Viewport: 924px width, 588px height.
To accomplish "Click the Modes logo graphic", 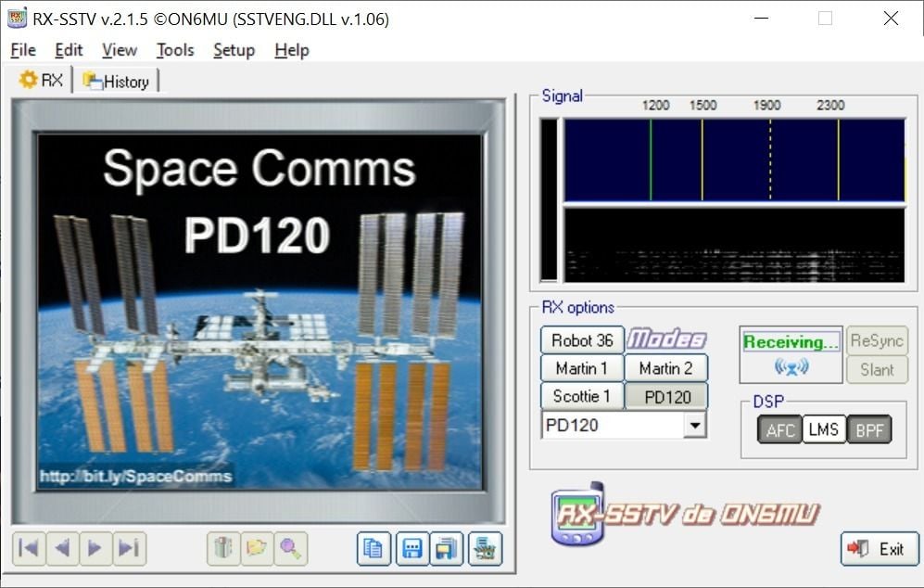I will tap(666, 339).
